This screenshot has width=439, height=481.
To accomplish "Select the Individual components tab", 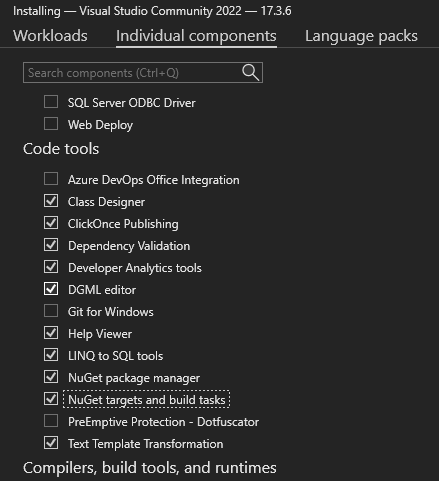I will click(196, 36).
